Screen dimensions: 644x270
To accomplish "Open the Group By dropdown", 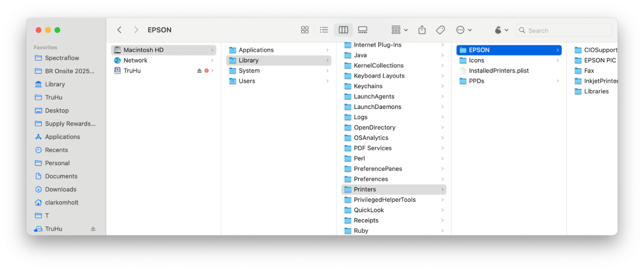I will point(399,30).
